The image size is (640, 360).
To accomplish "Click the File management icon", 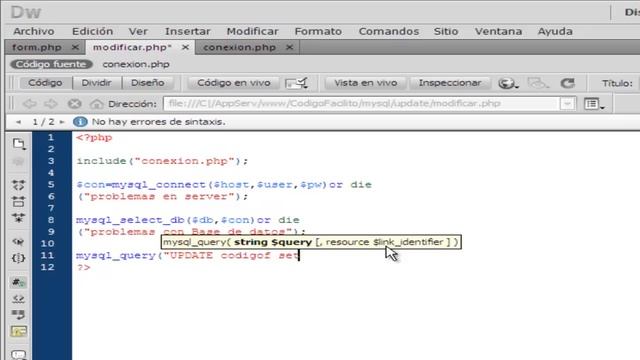I will tap(538, 83).
